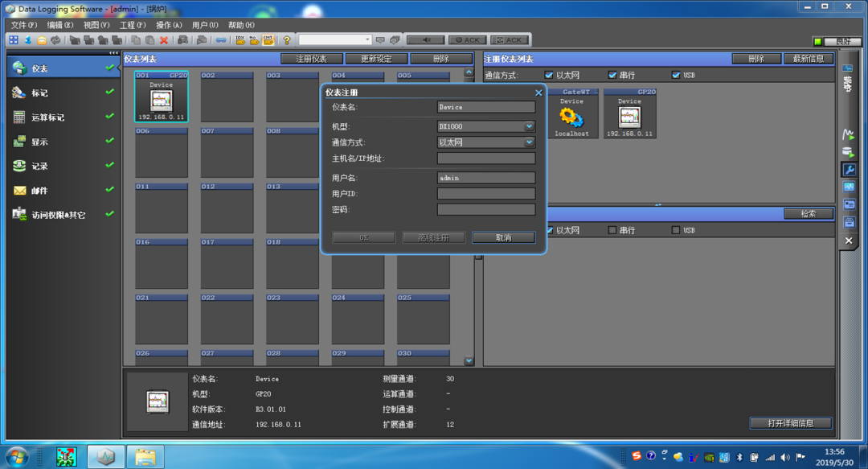Viewport: 868px width, 469px height.
Task: Open 运算标记 calculator item in sidebar
Action: point(47,117)
